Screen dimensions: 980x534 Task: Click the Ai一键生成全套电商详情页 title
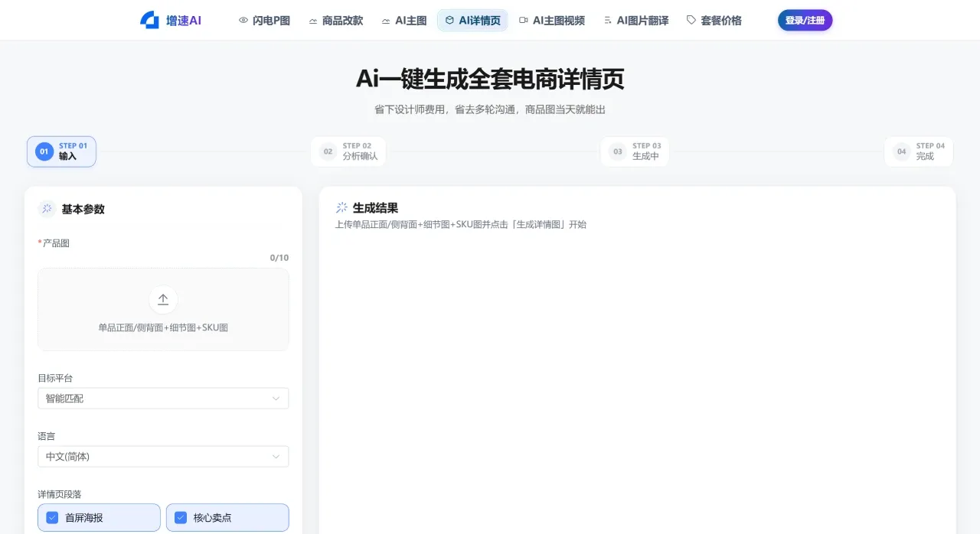click(x=490, y=79)
